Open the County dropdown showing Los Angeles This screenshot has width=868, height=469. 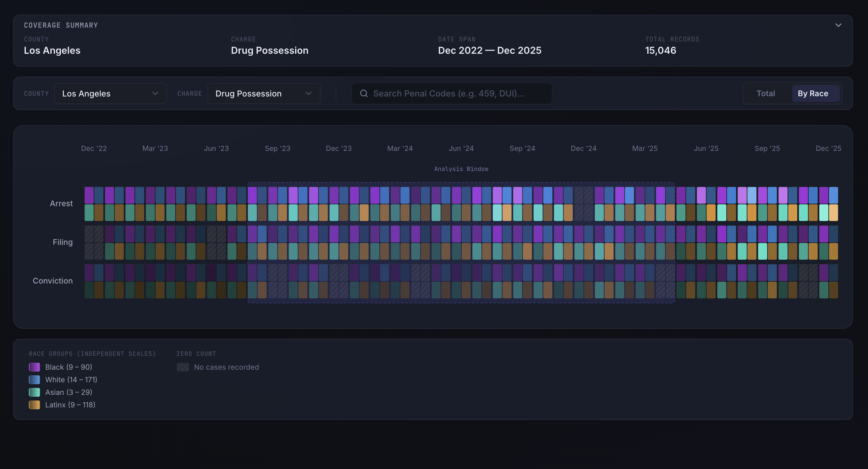(110, 93)
